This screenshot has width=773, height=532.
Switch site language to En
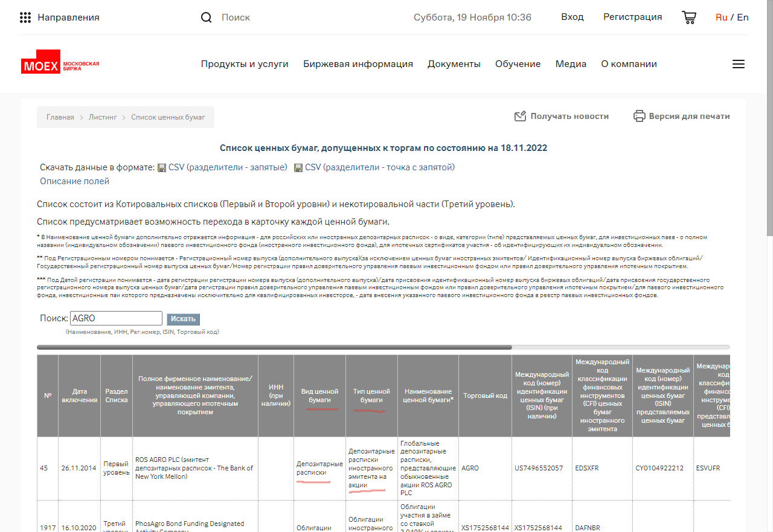tap(742, 17)
